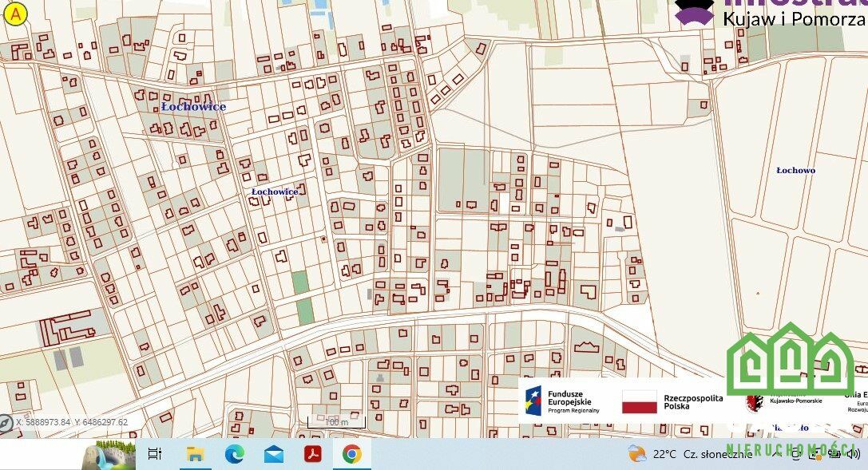Click the upper bold Łochowice map label
Screen dimensions: 868x470
click(193, 106)
